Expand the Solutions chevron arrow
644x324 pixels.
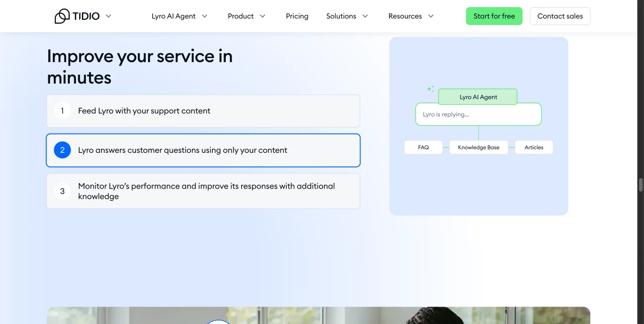point(365,16)
